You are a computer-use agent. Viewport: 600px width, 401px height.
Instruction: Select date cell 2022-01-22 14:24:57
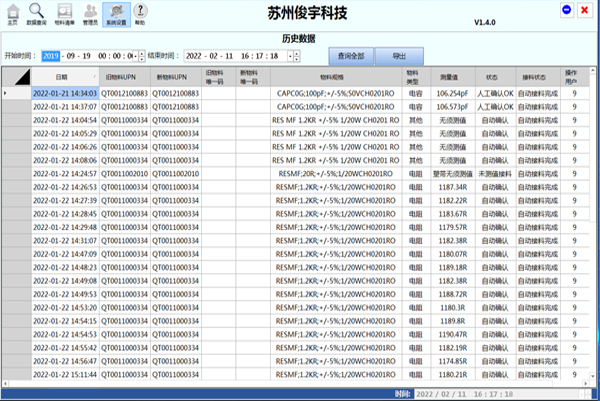point(65,174)
